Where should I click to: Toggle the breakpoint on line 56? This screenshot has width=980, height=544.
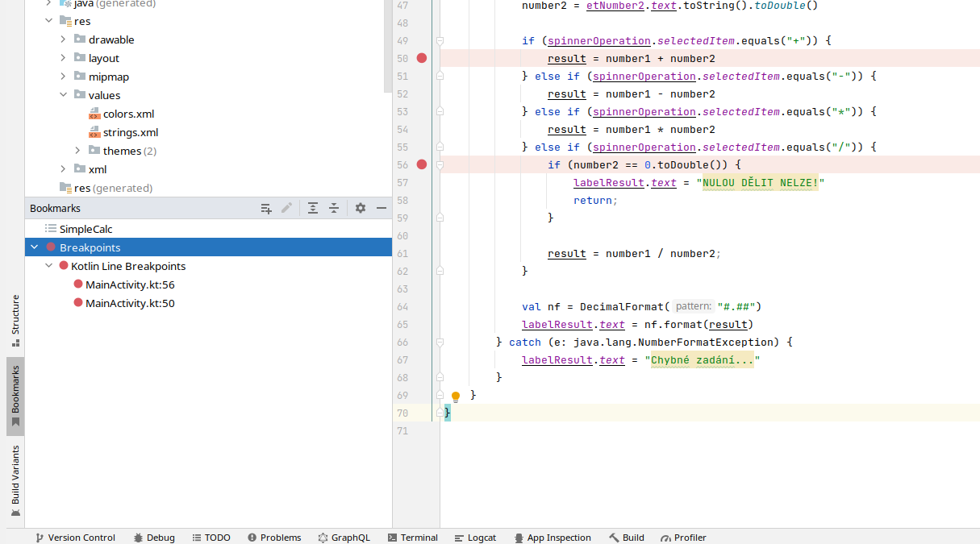point(422,164)
